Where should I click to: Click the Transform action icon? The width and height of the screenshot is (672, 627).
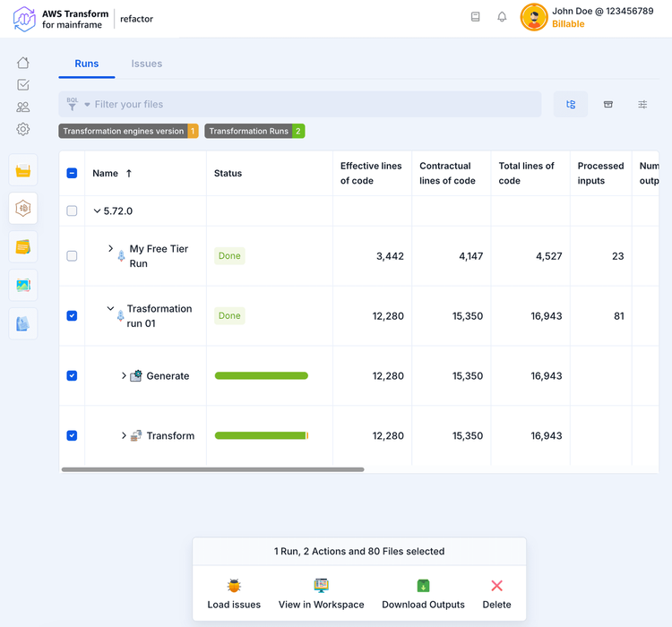coord(136,436)
